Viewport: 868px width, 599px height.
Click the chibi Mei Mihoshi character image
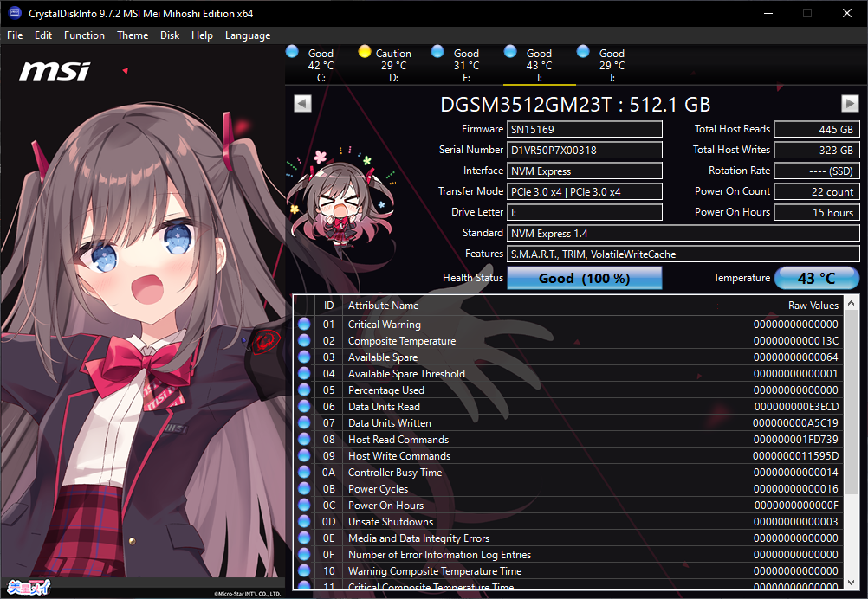point(340,200)
